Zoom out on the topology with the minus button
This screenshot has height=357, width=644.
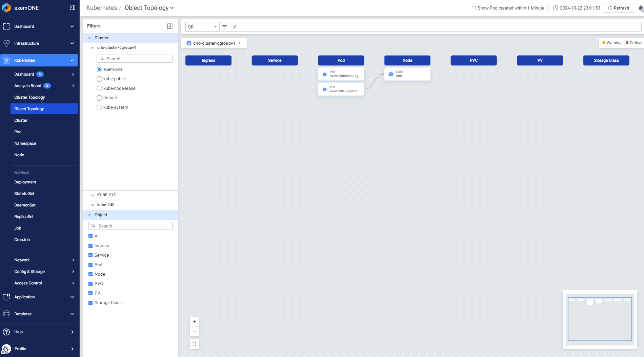click(195, 331)
